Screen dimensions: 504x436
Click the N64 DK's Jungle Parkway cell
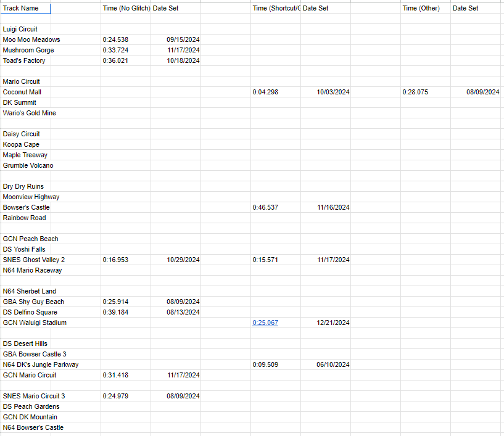coord(26,364)
